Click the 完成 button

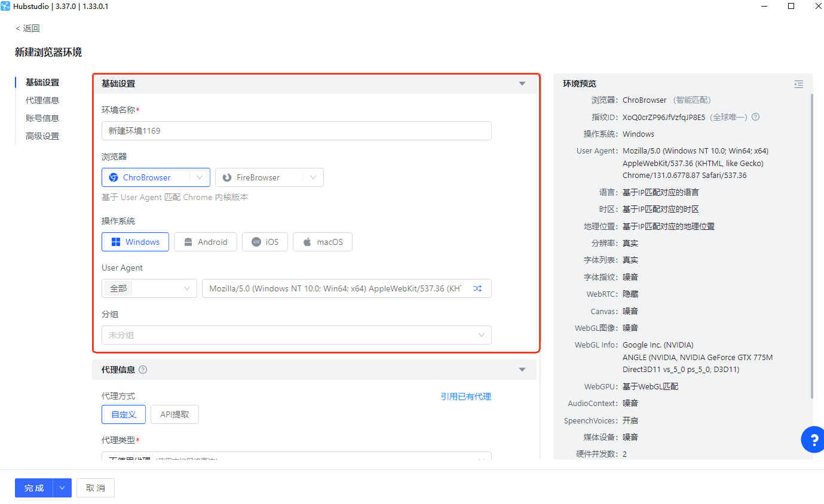(x=34, y=488)
